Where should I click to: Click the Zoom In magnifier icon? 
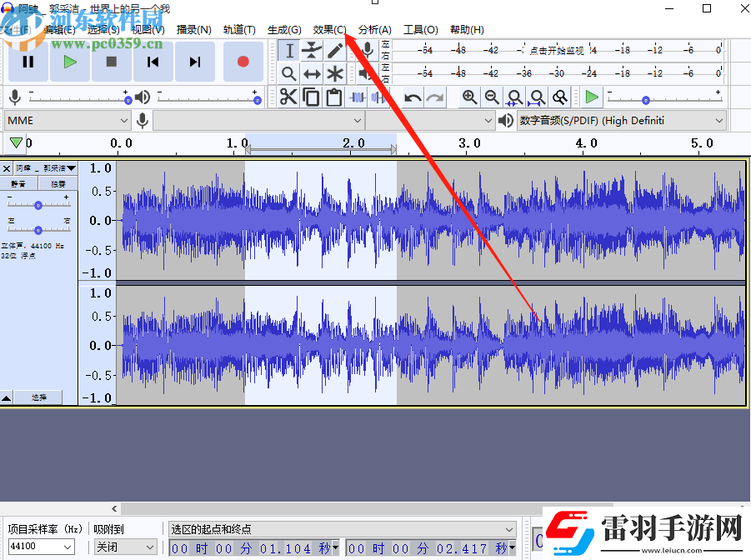click(x=469, y=97)
